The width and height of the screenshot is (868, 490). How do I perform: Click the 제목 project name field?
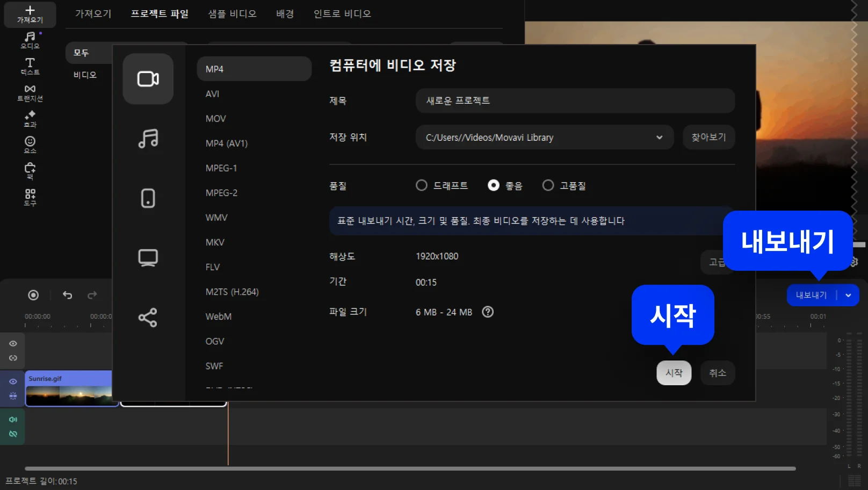[x=575, y=101]
